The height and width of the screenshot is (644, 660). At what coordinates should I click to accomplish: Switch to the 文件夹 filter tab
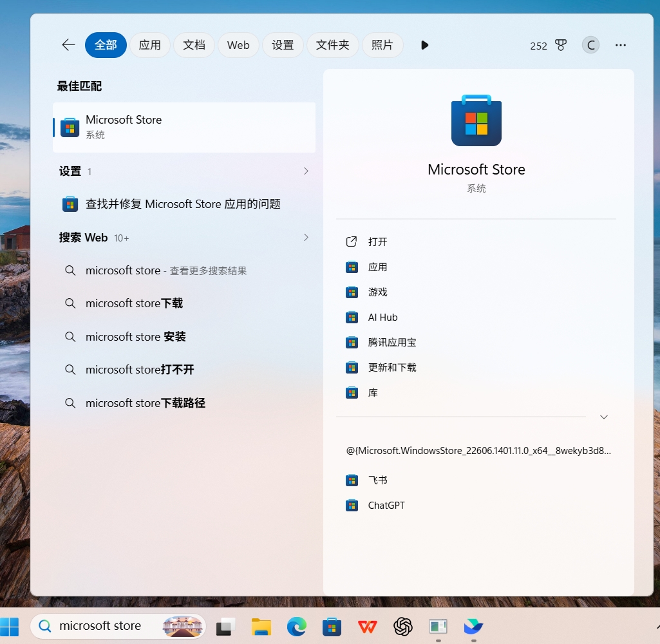[x=332, y=45]
